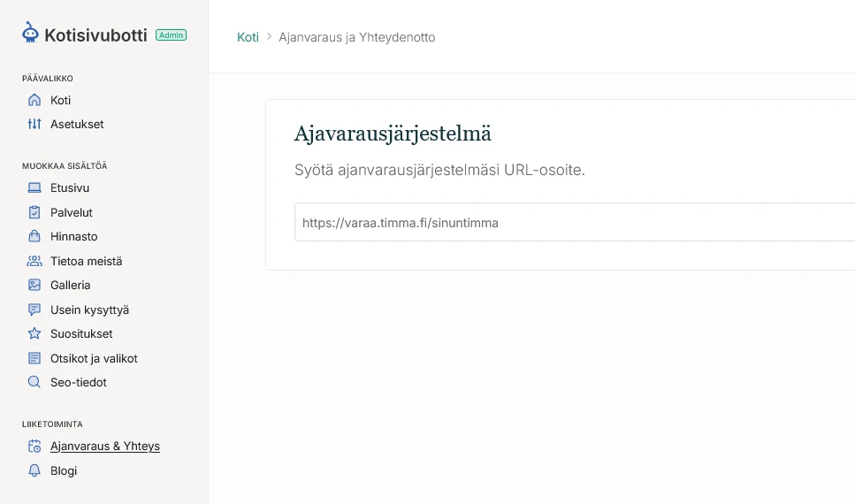This screenshot has height=504, width=855.
Task: Click the Koti breadcrumb link
Action: point(248,37)
